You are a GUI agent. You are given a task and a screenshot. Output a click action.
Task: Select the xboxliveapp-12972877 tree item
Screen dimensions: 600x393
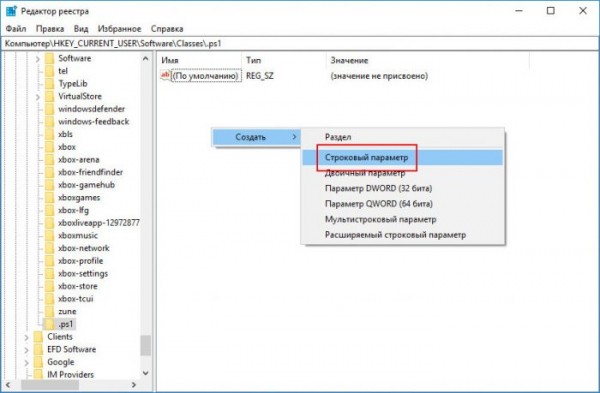pos(98,223)
